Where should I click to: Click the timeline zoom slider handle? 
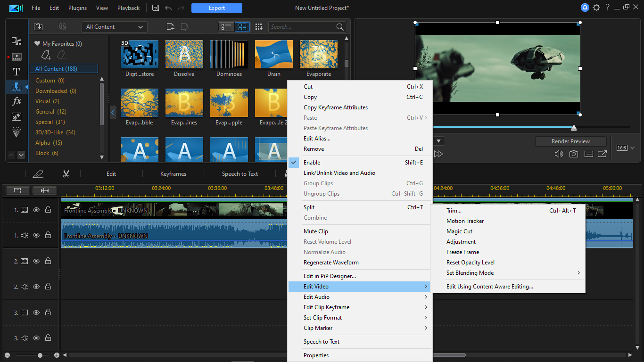pyautogui.click(x=40, y=355)
